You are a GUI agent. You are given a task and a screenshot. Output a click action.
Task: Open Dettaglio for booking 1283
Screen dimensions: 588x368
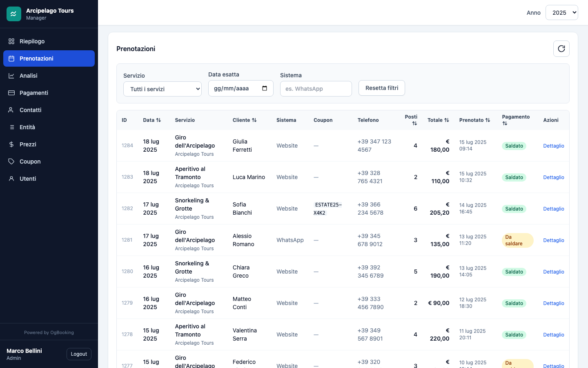[x=554, y=177]
